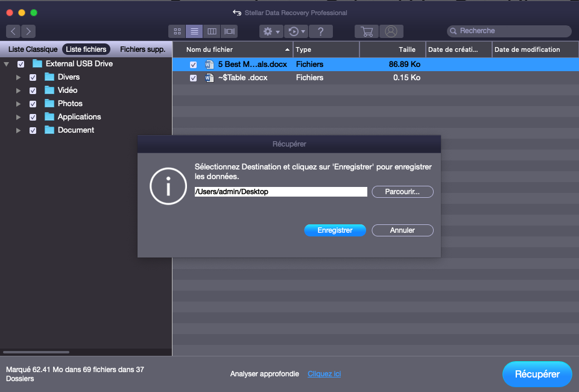
Task: Open the user account icon
Action: pos(391,31)
